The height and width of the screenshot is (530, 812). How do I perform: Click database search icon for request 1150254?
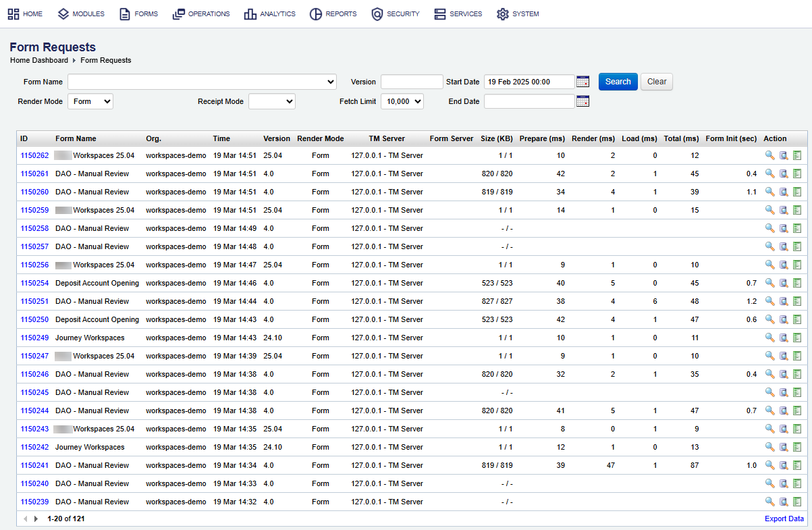(x=784, y=283)
